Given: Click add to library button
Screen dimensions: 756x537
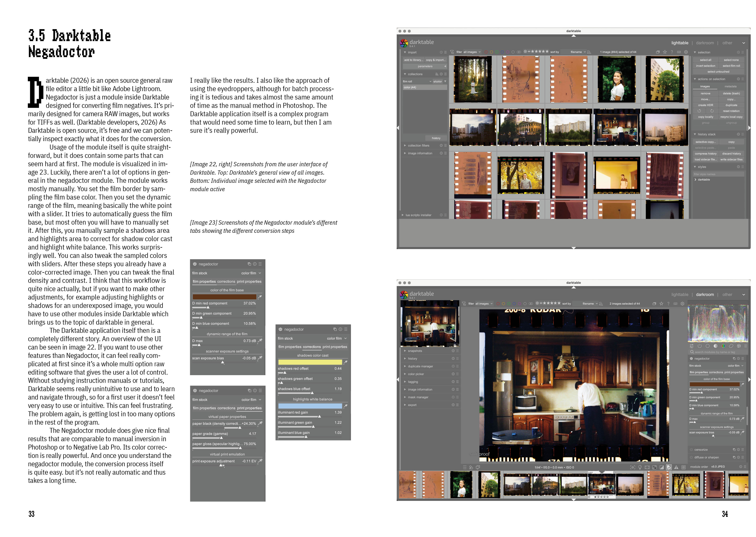Looking at the screenshot, I should [x=413, y=60].
